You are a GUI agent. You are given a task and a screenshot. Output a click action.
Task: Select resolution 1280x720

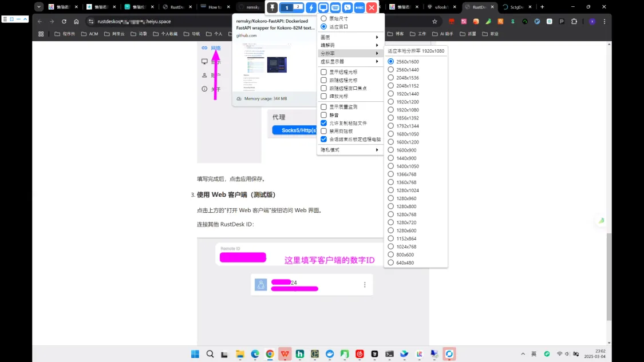(402, 222)
